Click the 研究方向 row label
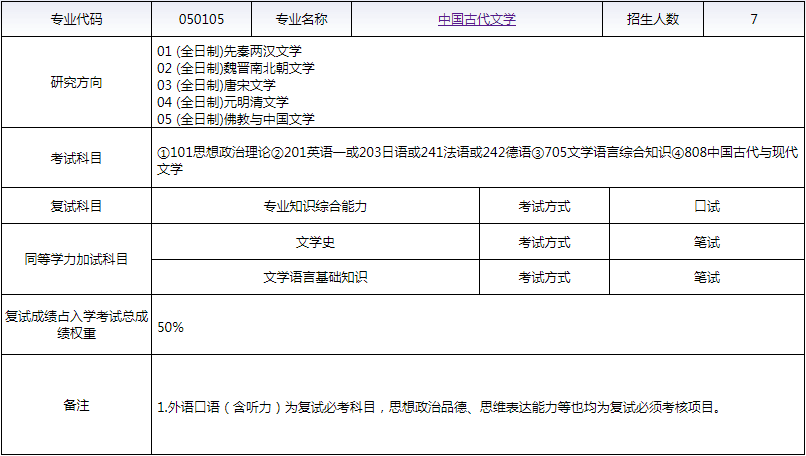The height and width of the screenshot is (456, 806). tap(76, 83)
